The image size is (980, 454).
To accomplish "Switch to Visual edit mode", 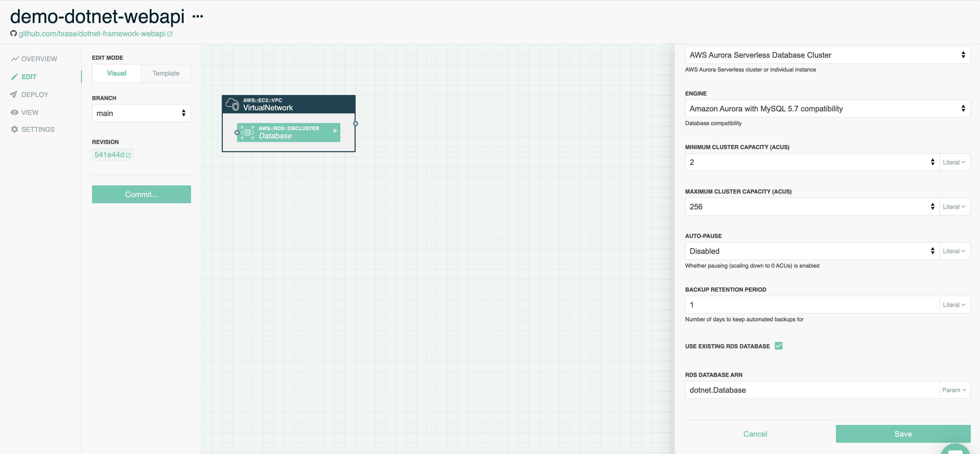I will [117, 73].
